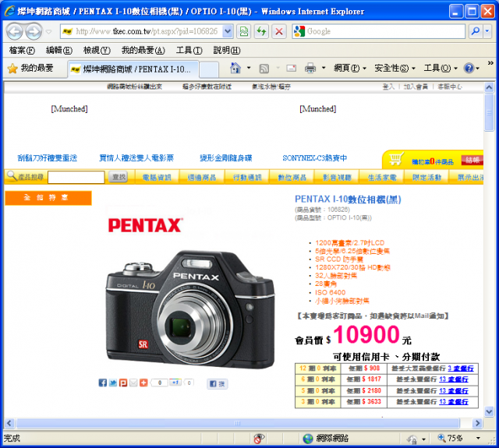Image resolution: width=499 pixels, height=448 pixels.
Task: Click the Stop loading red X icon
Action: click(279, 31)
